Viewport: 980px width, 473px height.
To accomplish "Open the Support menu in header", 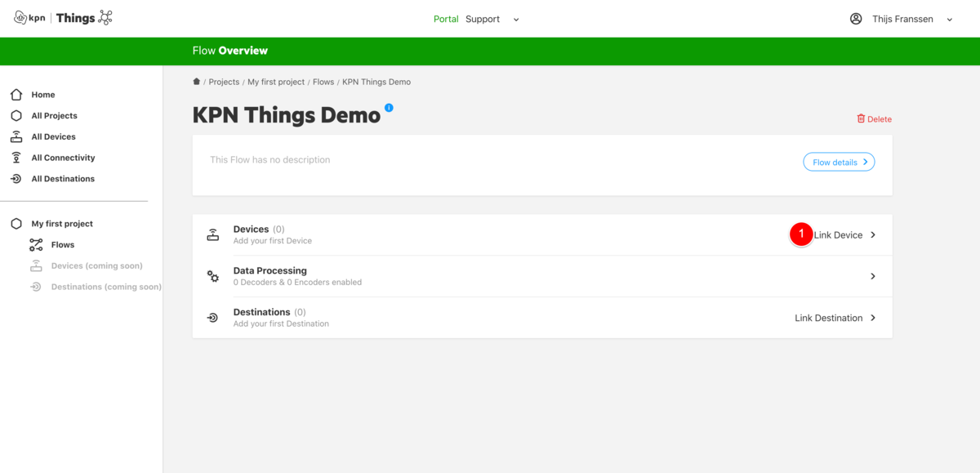I will coord(483,19).
